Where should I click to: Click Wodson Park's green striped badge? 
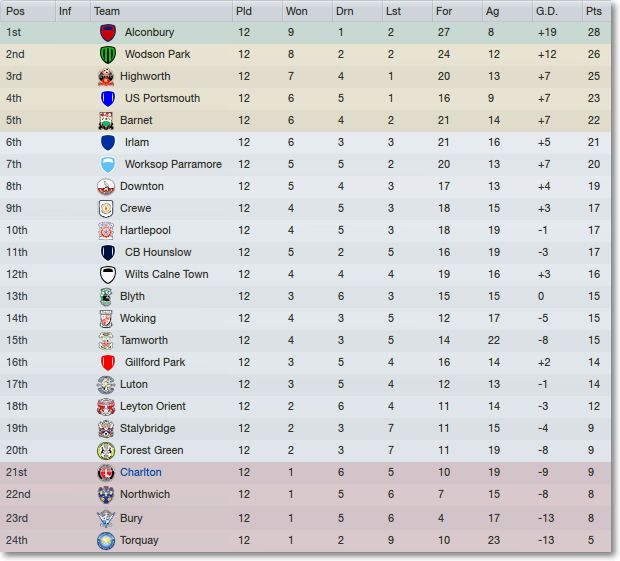tap(108, 55)
